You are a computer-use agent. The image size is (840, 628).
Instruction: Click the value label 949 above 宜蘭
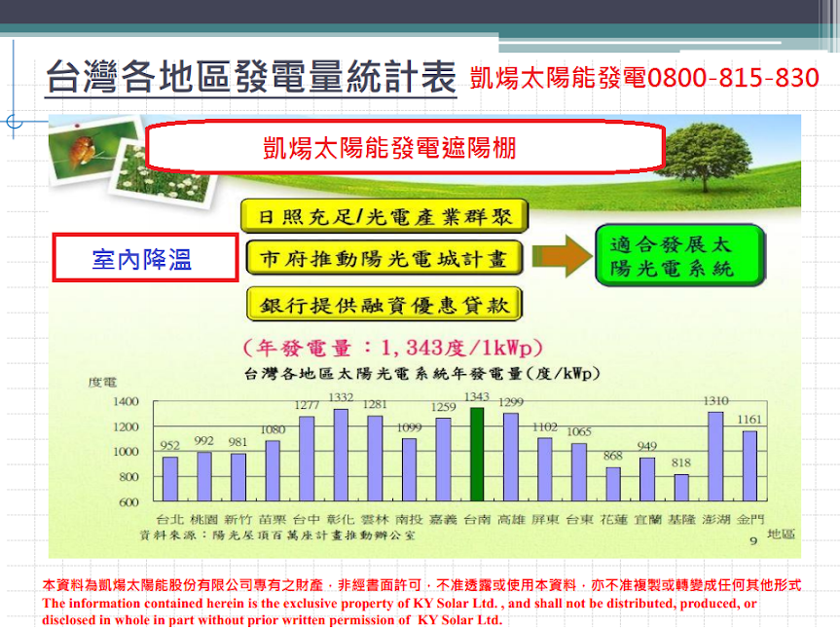pyautogui.click(x=647, y=446)
